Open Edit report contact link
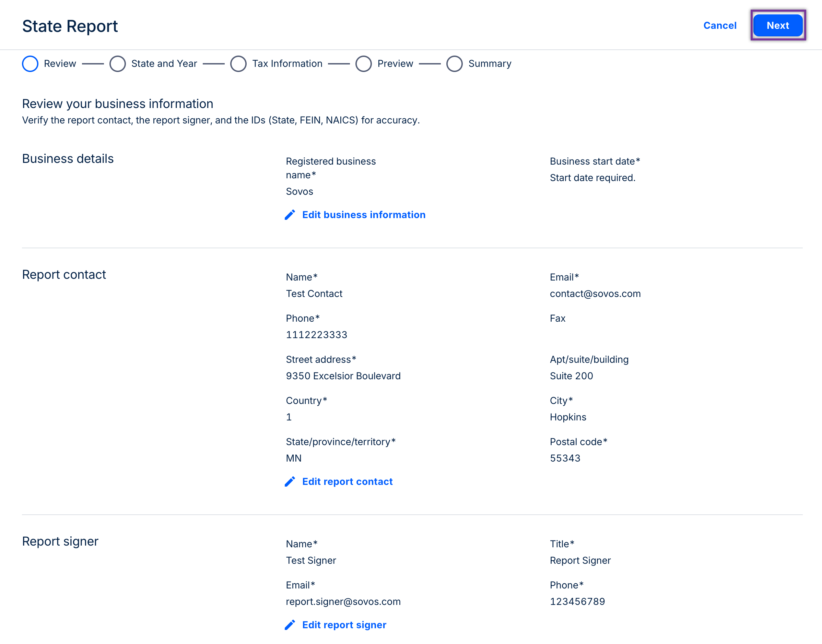The width and height of the screenshot is (822, 644). (347, 481)
